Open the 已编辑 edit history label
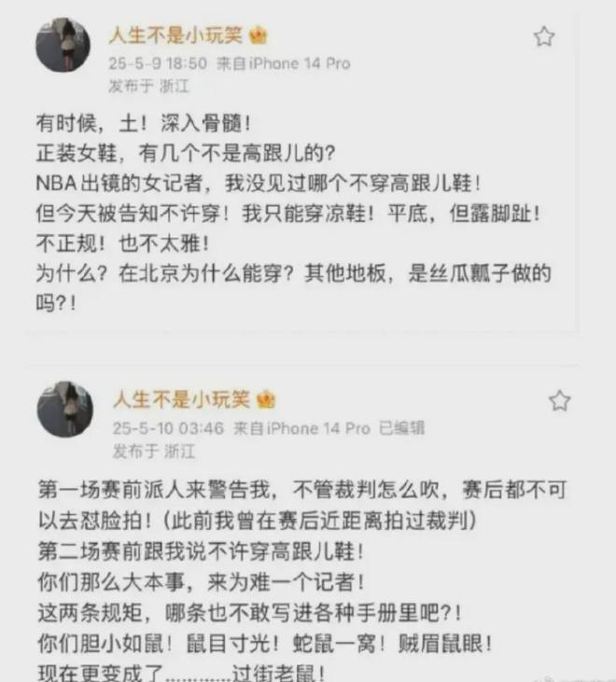The height and width of the screenshot is (682, 616). pos(401,427)
